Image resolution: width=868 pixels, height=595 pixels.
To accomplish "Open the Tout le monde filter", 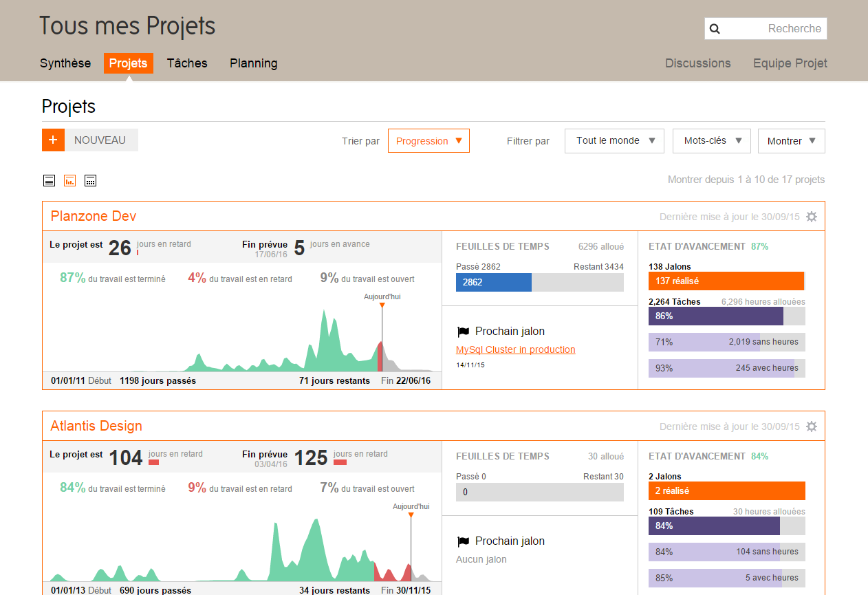I will 614,140.
